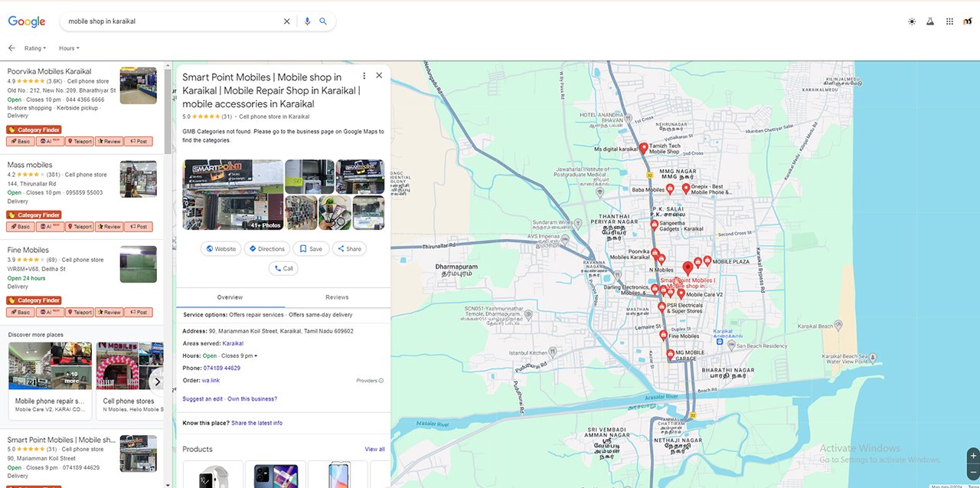Open the Google apps grid
This screenshot has width=980, height=488.
(x=949, y=21)
